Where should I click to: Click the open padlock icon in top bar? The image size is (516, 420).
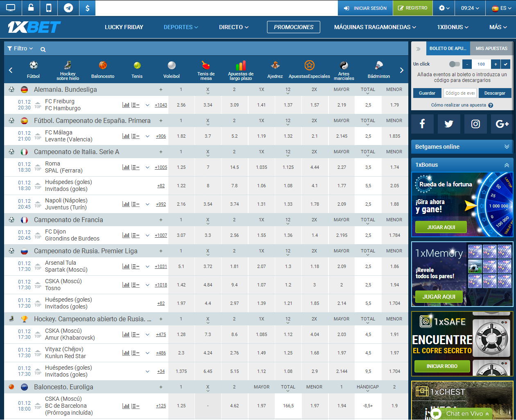[31, 8]
